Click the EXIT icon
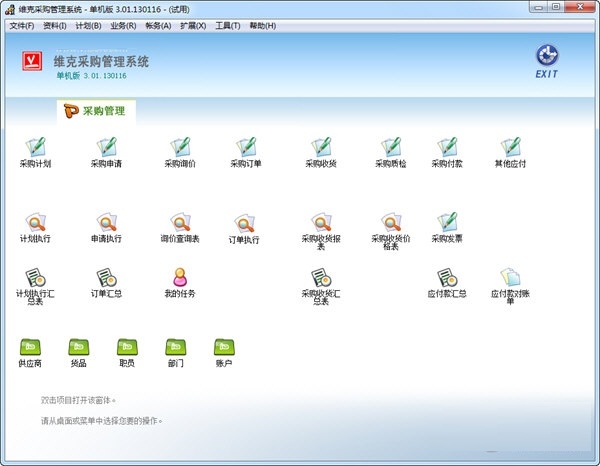 click(x=547, y=62)
